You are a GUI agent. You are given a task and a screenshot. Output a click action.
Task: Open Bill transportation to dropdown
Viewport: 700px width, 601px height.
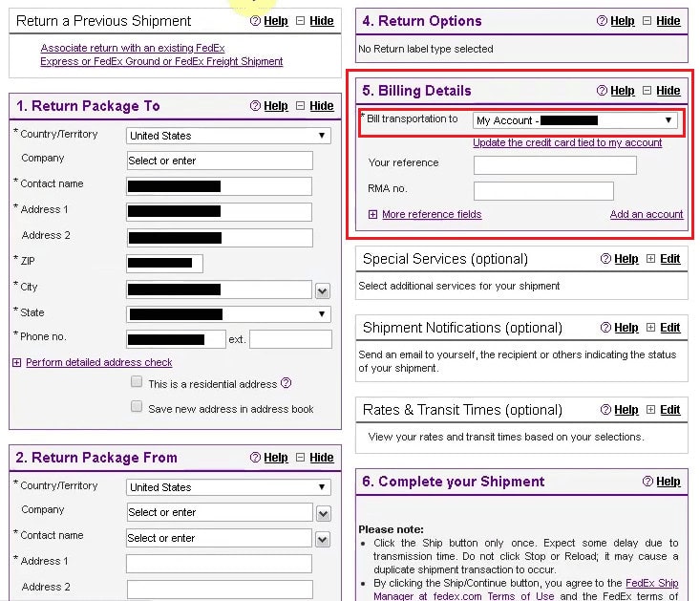(x=575, y=120)
